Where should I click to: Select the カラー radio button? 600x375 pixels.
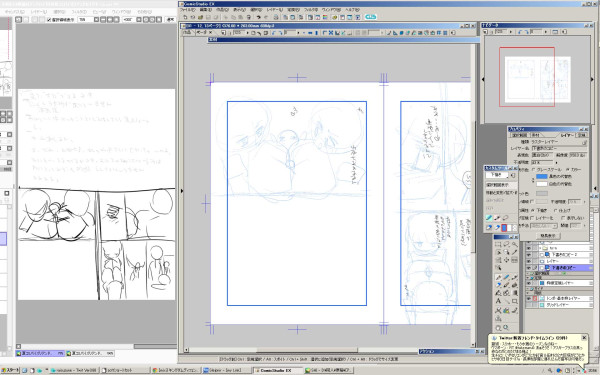pyautogui.click(x=568, y=170)
